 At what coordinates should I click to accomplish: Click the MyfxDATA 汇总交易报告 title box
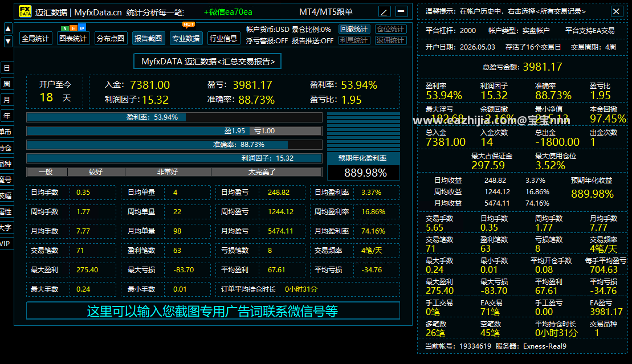(207, 62)
